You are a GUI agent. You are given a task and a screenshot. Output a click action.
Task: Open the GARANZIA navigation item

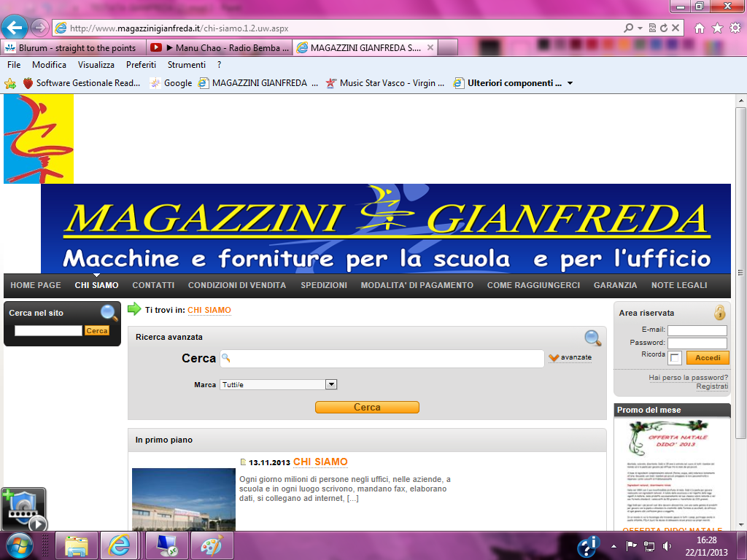click(616, 285)
